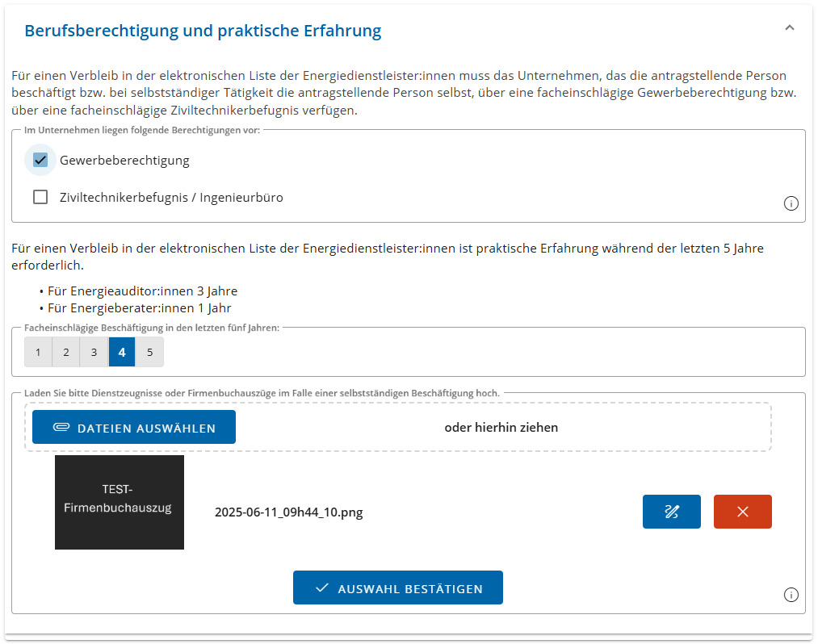Select 3 years of employment

tap(94, 352)
